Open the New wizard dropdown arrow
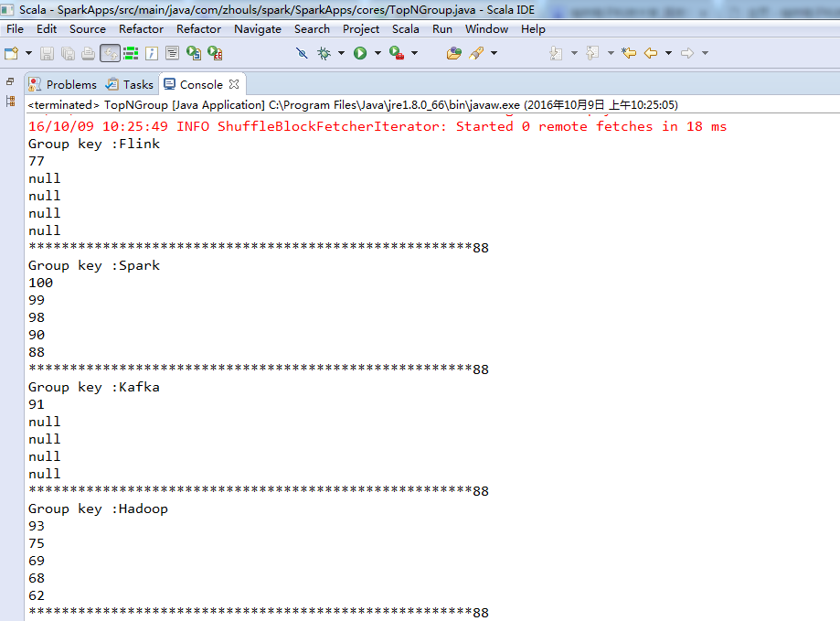The height and width of the screenshot is (621, 840). coord(29,53)
